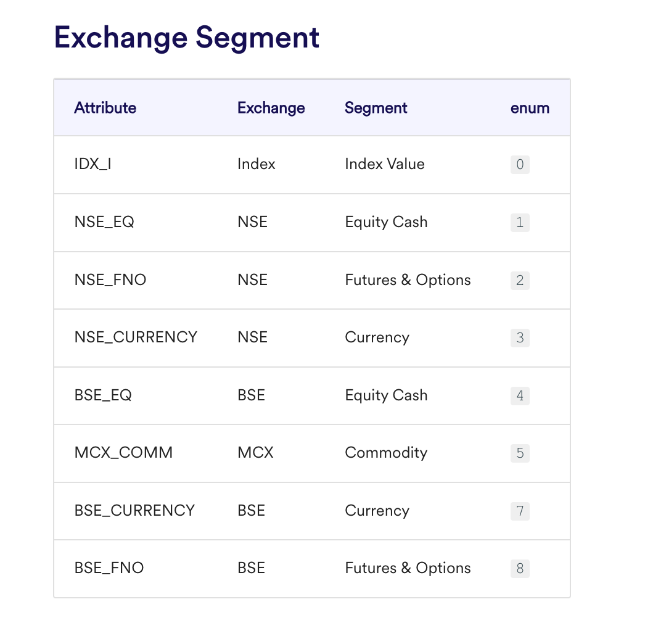Click the enum code badge 8
Viewport: 645px width, 644px height.
click(x=520, y=569)
